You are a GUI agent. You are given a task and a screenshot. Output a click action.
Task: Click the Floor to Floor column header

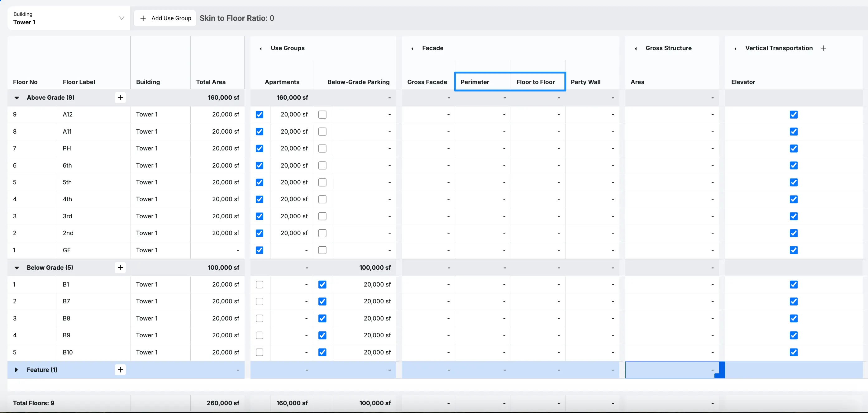(x=536, y=82)
